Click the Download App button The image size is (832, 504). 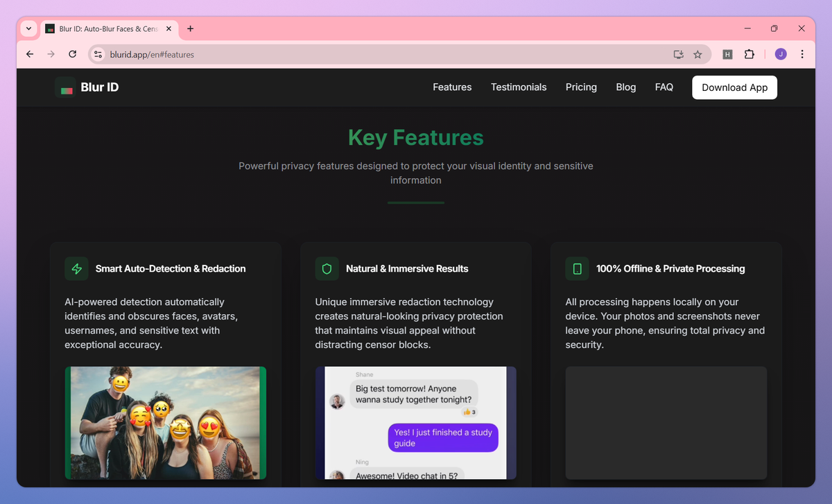point(734,87)
